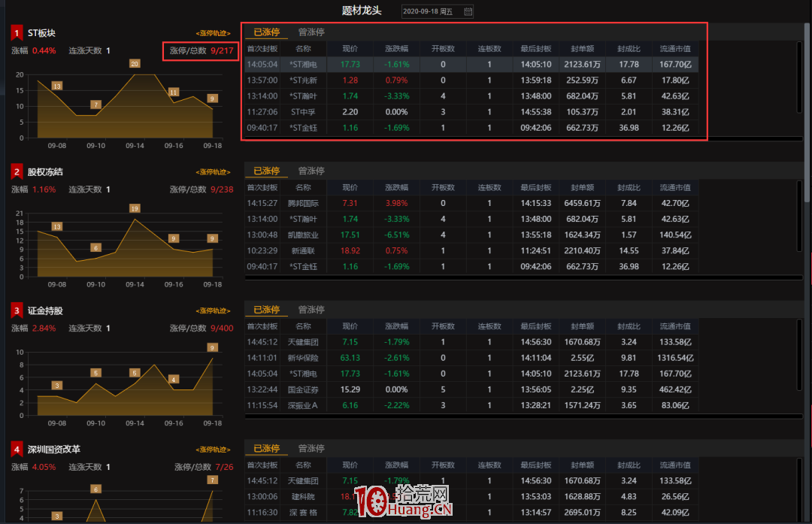812x524 pixels.
Task: Click the 证金持股 section title
Action: tap(45, 310)
